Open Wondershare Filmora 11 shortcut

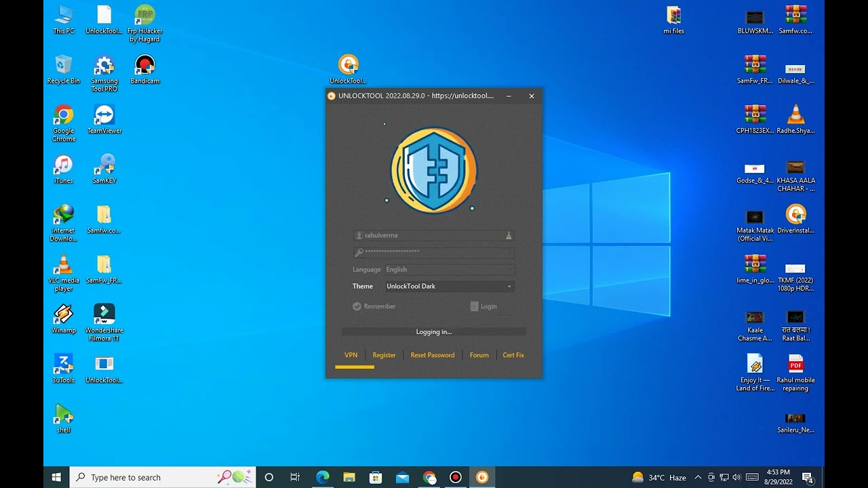[104, 323]
